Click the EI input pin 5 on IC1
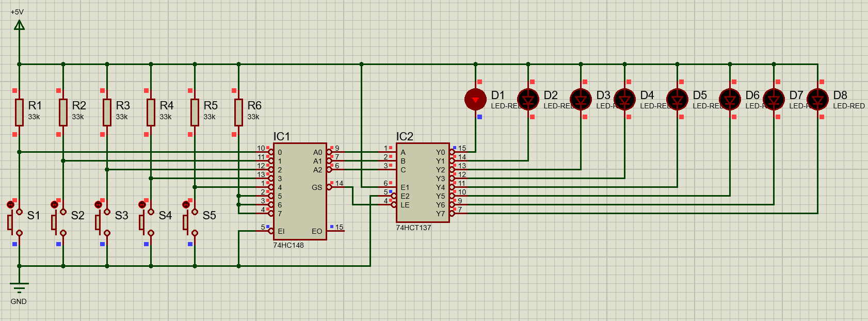 tap(264, 231)
